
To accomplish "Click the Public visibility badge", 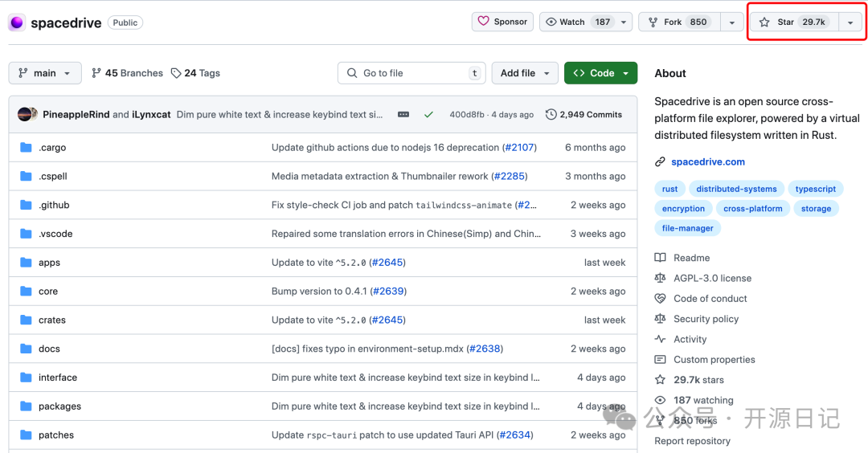I will (x=125, y=22).
